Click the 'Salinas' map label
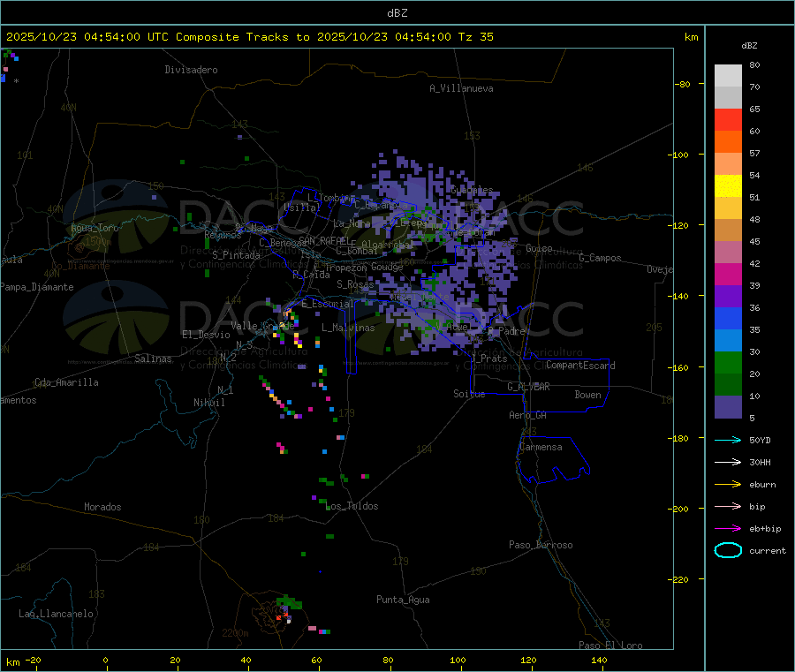The image size is (795, 672). pos(153,359)
